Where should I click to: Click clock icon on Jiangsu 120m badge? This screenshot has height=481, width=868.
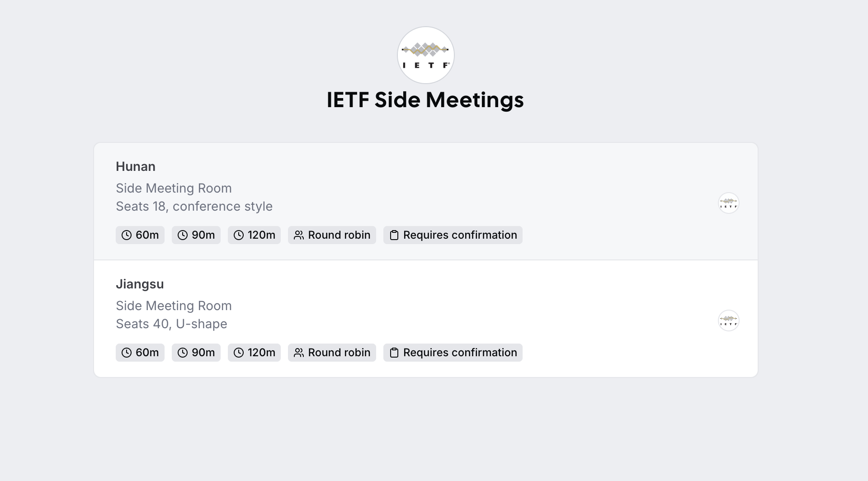point(239,353)
